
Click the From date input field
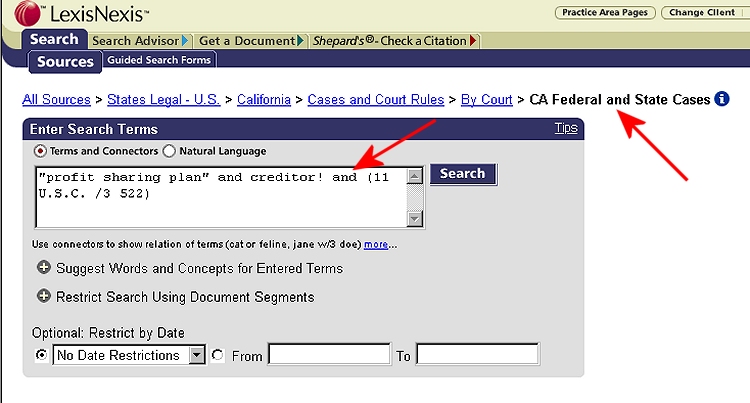(x=329, y=354)
